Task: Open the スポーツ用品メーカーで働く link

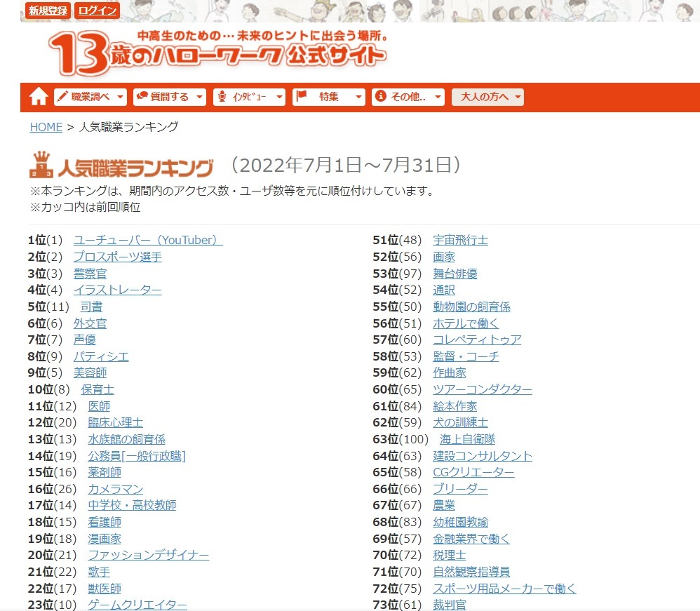Action: [x=504, y=589]
